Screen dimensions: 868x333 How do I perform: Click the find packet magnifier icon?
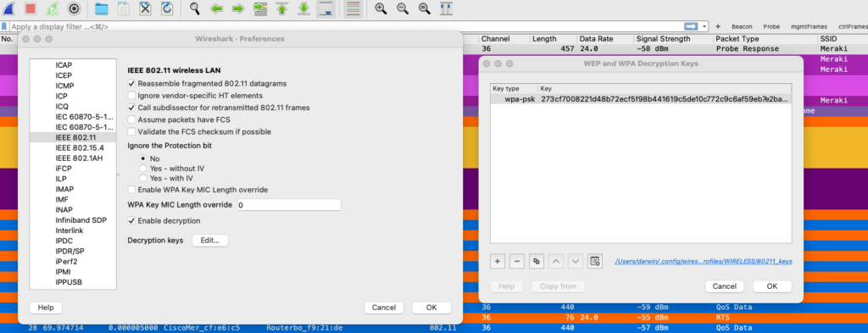point(195,8)
